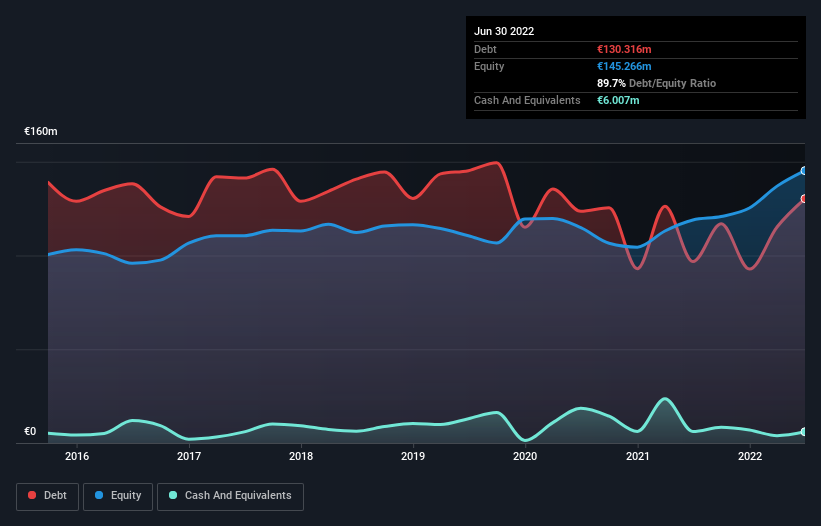Click the blue Equity endpoint marker
Image resolution: width=821 pixels, height=526 pixels.
point(804,171)
